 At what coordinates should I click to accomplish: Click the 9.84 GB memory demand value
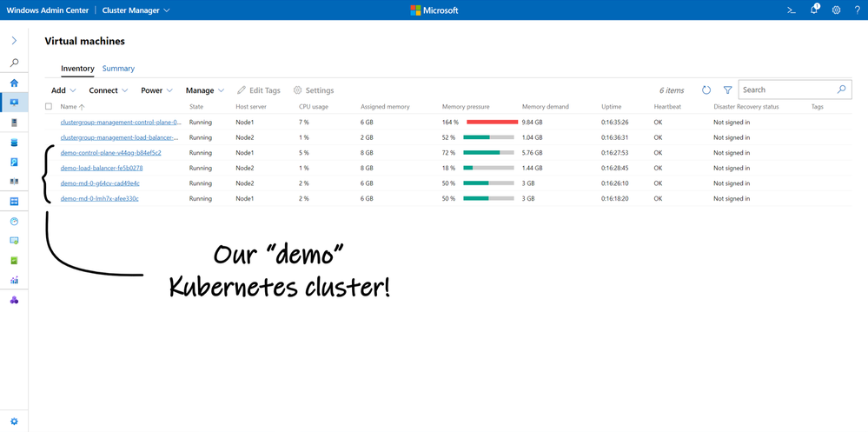(x=532, y=122)
